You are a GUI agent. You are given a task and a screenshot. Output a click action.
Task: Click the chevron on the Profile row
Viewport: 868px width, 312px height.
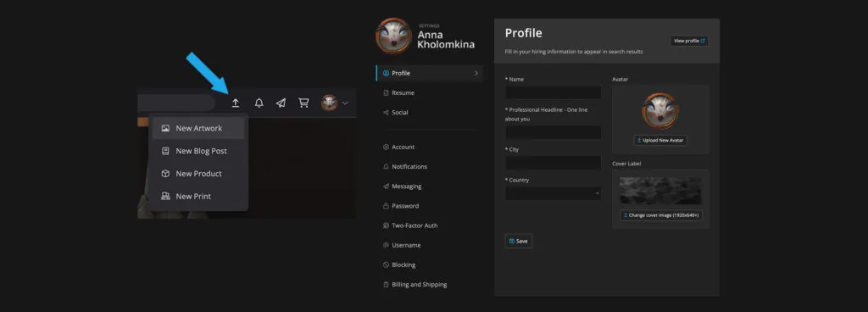tap(476, 73)
